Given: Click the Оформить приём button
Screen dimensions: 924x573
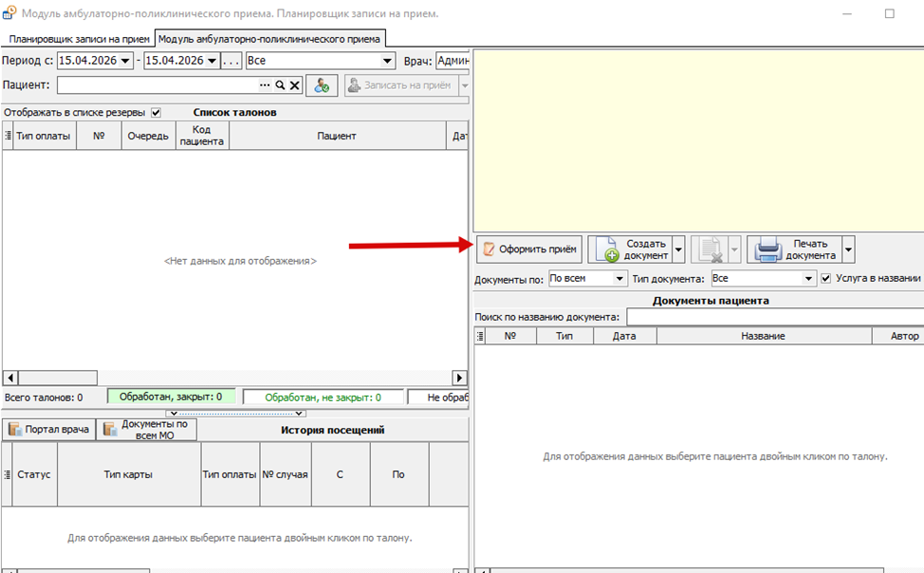Looking at the screenshot, I should (x=529, y=250).
